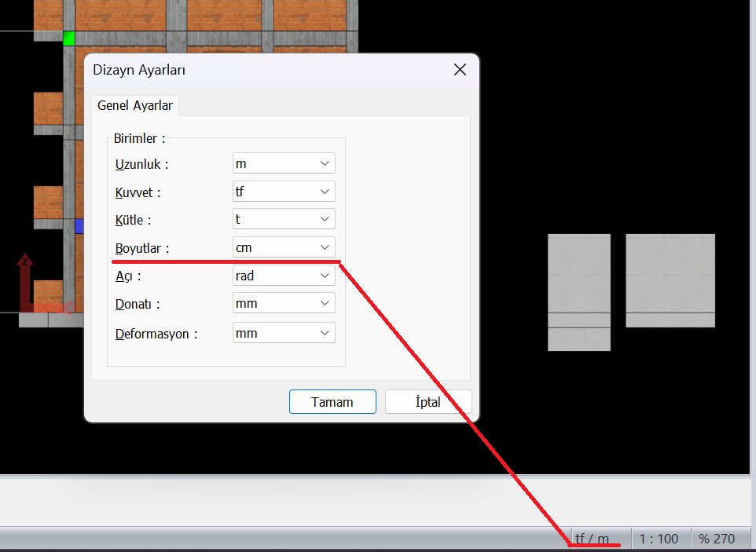
Task: Close the Dizayn Ayarları dialog
Action: (x=461, y=70)
